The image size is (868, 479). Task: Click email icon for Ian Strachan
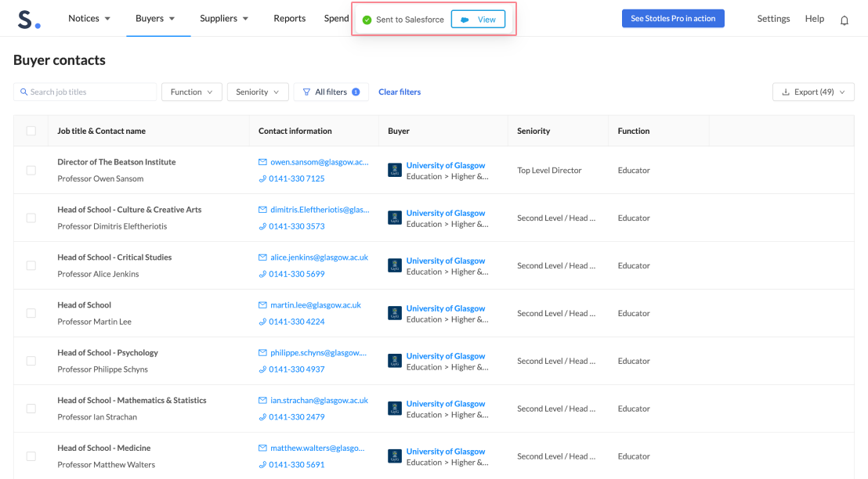pyautogui.click(x=262, y=400)
